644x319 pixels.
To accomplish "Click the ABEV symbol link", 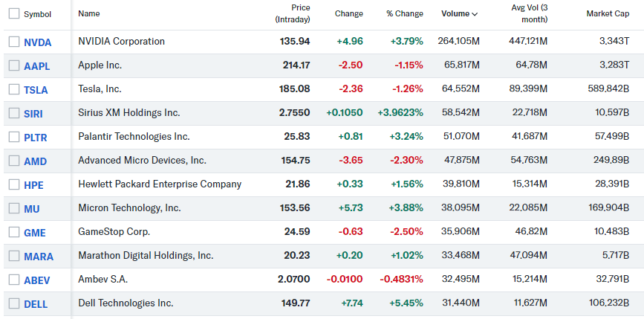I will pos(36,280).
